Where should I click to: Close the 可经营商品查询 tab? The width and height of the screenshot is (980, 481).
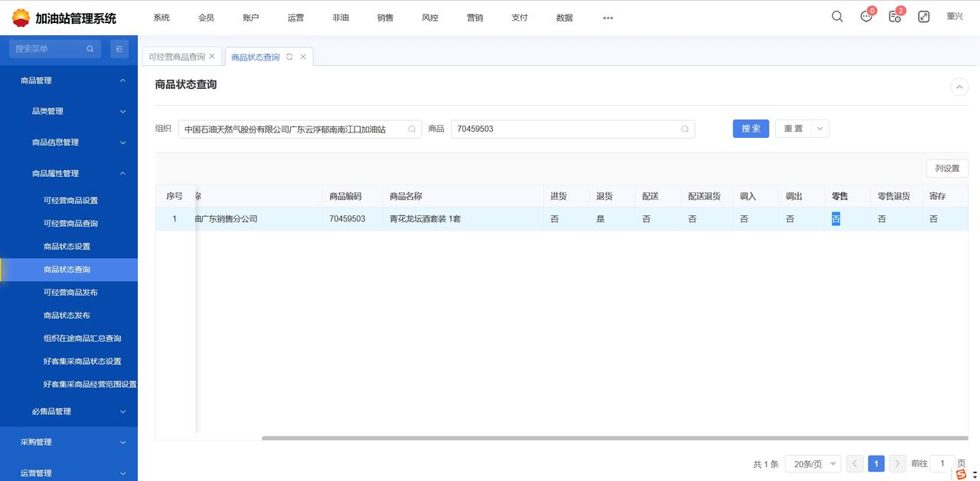coord(212,57)
